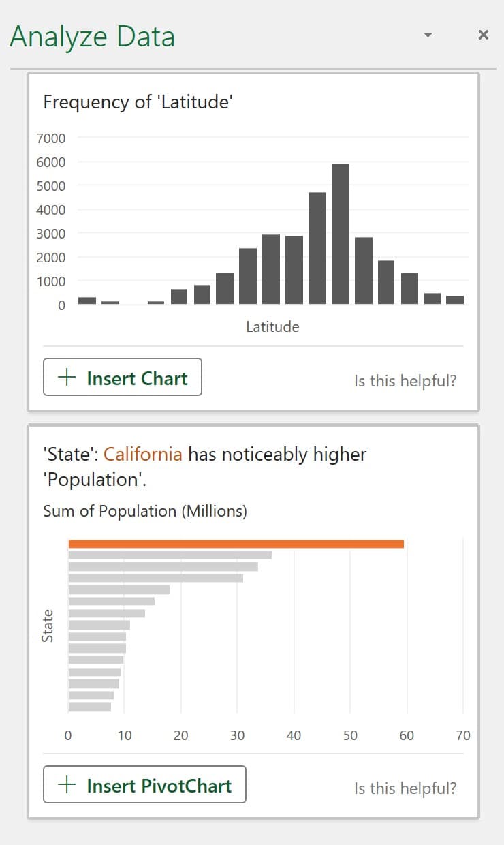
Task: Click the plus icon on Insert Chart
Action: 67,377
